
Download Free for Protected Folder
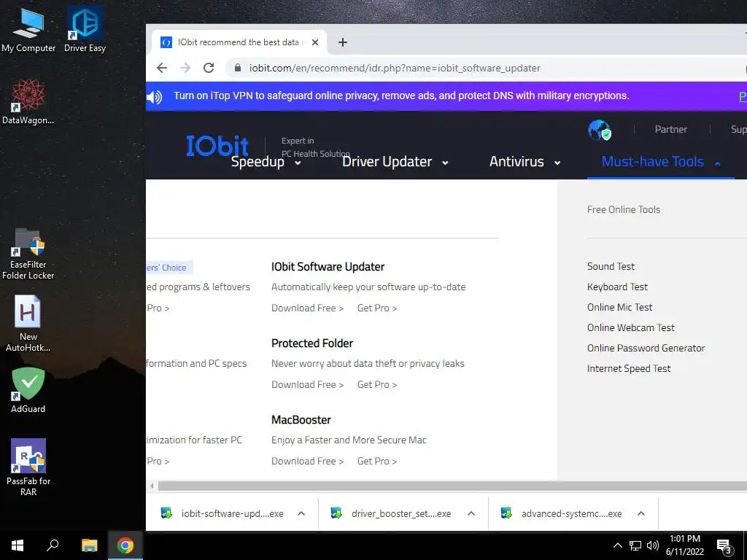click(307, 385)
